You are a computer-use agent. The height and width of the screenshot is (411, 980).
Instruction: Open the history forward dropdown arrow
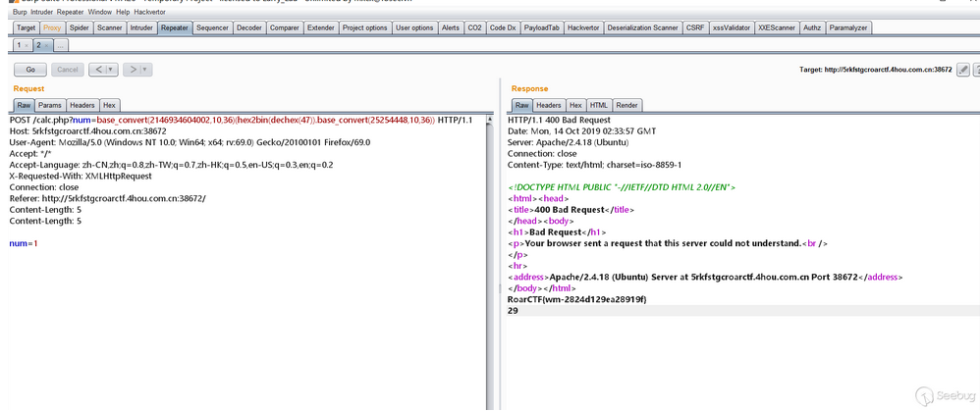(x=145, y=70)
